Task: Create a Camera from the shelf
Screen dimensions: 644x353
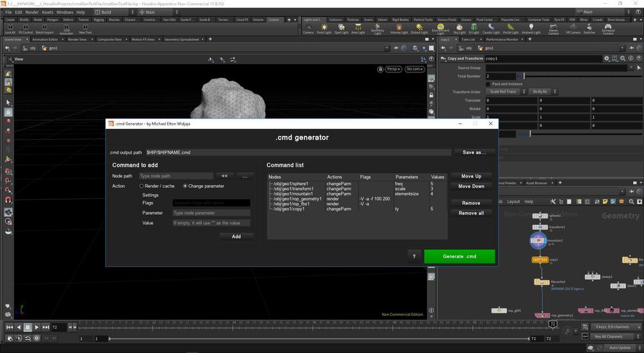Action: [308, 29]
